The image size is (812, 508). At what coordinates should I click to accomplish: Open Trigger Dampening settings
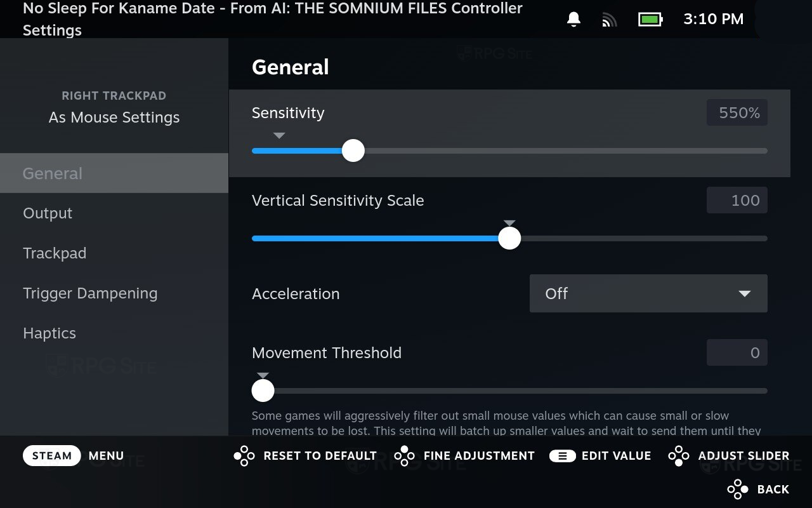coord(114,293)
